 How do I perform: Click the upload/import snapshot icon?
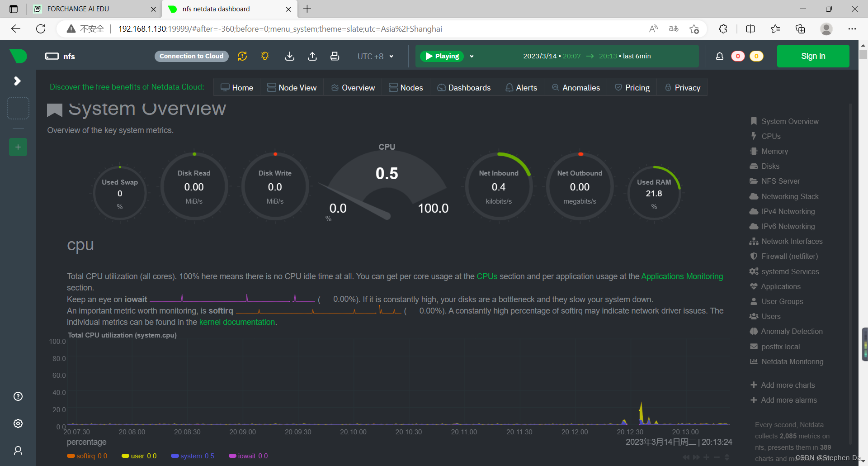point(312,56)
